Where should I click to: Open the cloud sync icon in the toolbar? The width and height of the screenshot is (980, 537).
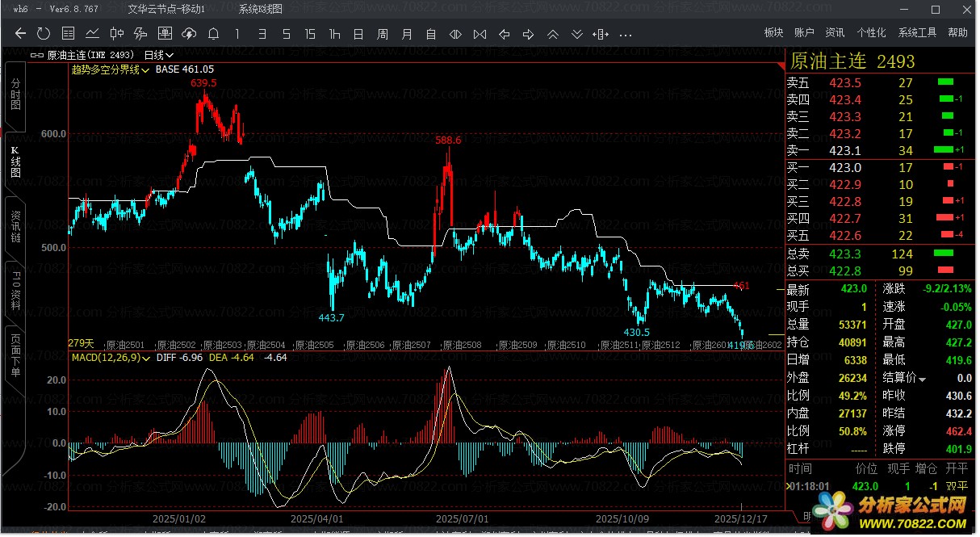tap(189, 34)
